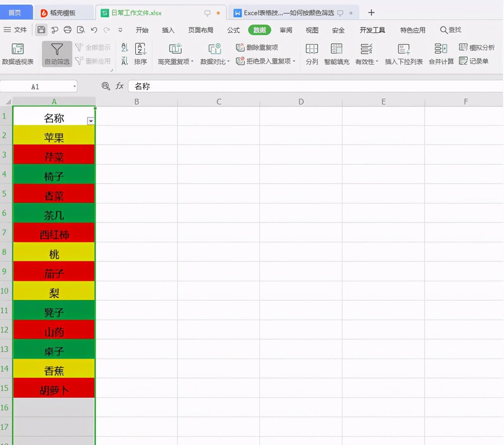Open the filter group dialog launcher corner
Image resolution: width=504 pixels, height=445 pixels.
112,70
